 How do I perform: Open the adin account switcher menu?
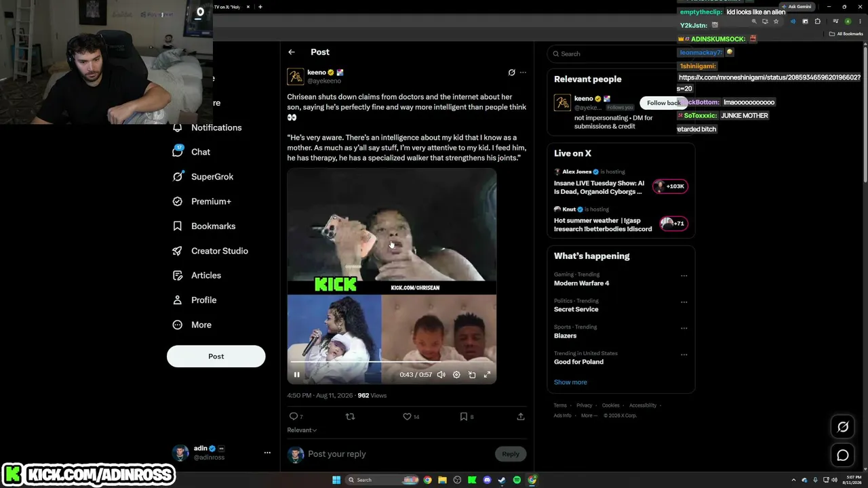pos(267,452)
